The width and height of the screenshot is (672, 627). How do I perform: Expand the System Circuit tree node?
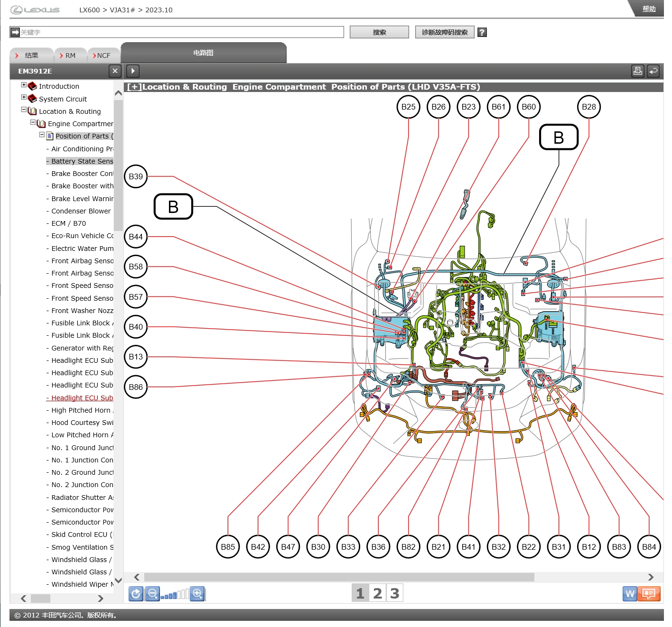point(24,98)
